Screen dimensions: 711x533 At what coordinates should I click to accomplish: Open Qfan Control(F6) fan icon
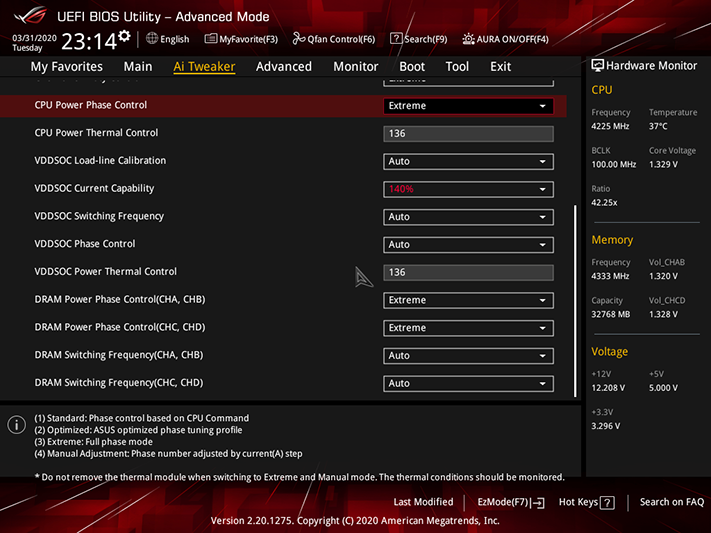(x=298, y=39)
